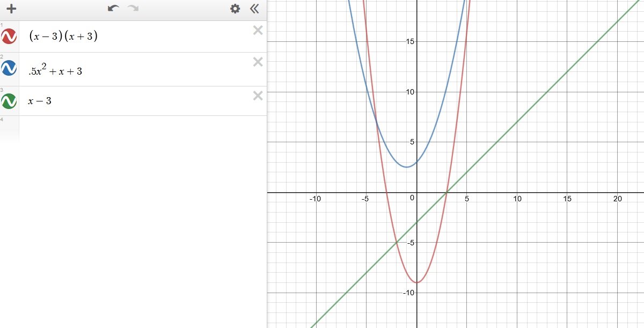
Task: Click the blue curve y-intercept at 3
Action: tap(416, 162)
